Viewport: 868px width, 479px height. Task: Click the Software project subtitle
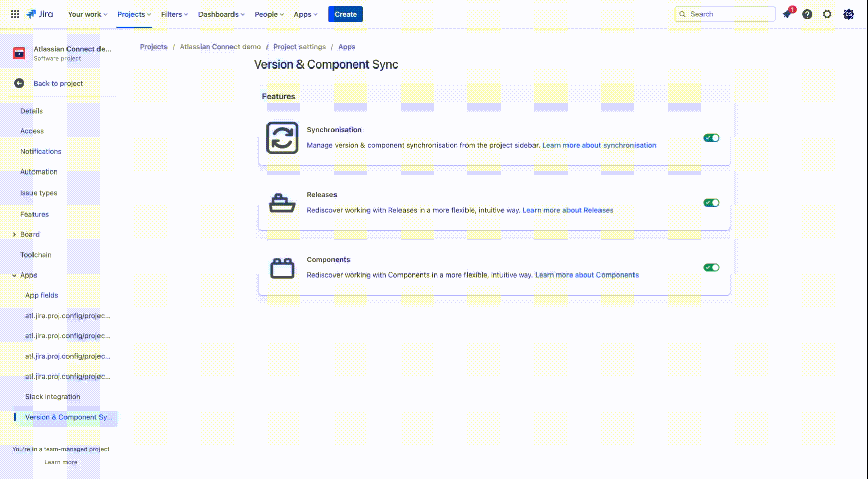(x=57, y=59)
